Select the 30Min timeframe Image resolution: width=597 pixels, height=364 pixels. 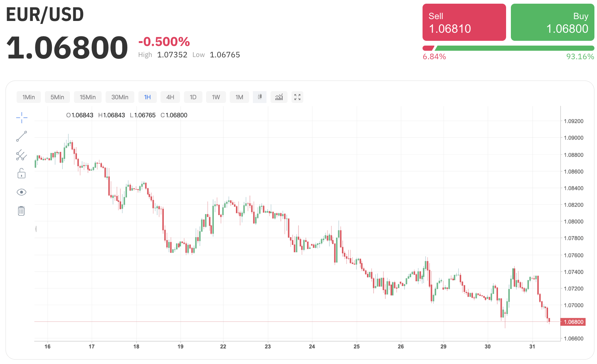120,97
